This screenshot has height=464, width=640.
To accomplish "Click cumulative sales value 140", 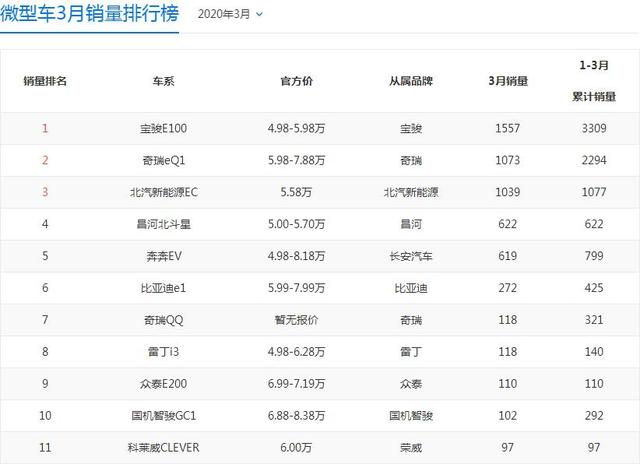I will pos(594,352).
